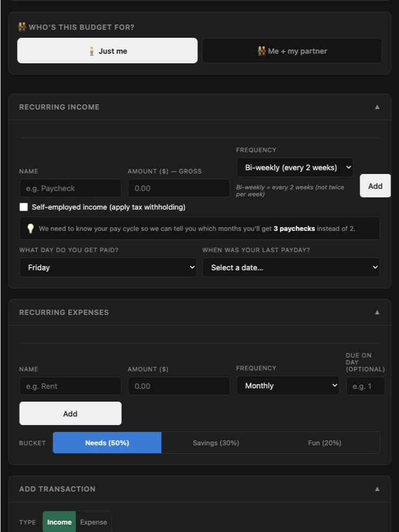Click the "Recurring Income" header text
399x532 pixels.
pos(59,107)
